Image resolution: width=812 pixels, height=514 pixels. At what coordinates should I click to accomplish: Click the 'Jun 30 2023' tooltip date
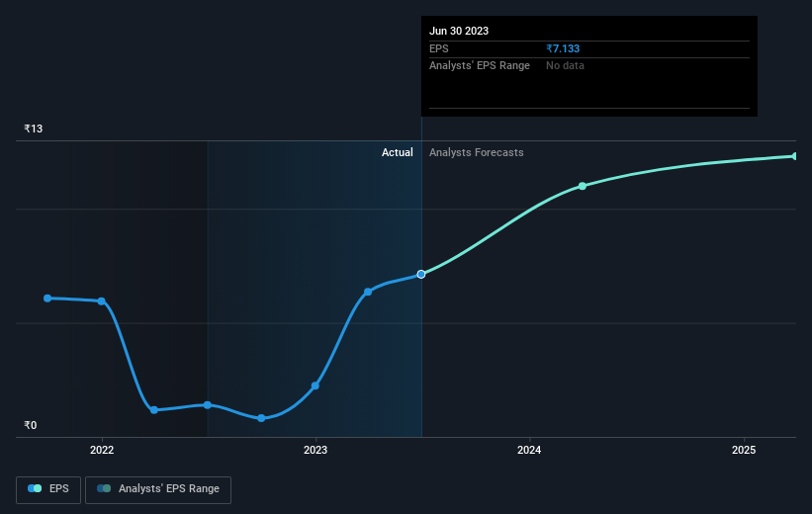[x=459, y=31]
